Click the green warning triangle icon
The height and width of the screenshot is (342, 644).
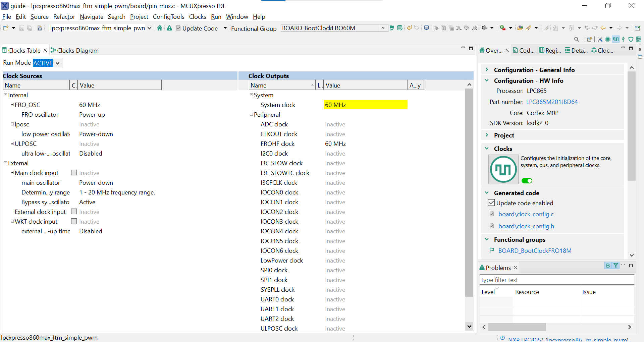(169, 28)
